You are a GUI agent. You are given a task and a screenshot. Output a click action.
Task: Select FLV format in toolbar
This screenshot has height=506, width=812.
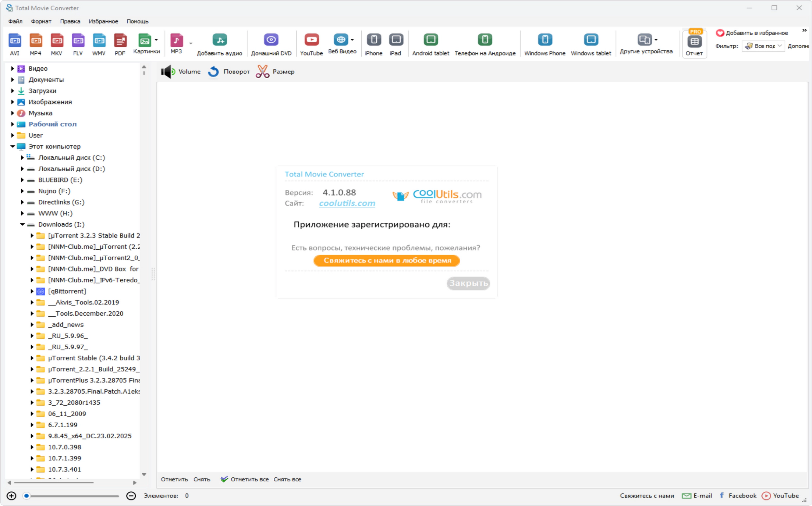coord(78,44)
